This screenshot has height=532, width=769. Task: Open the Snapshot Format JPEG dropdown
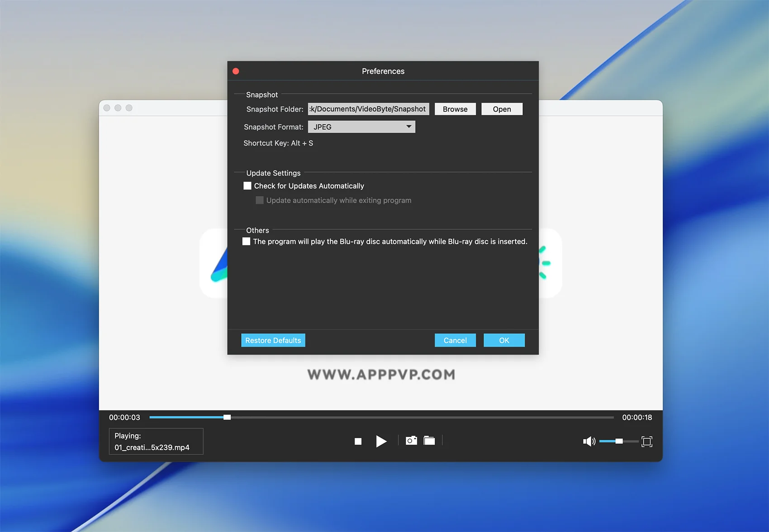[x=361, y=127]
